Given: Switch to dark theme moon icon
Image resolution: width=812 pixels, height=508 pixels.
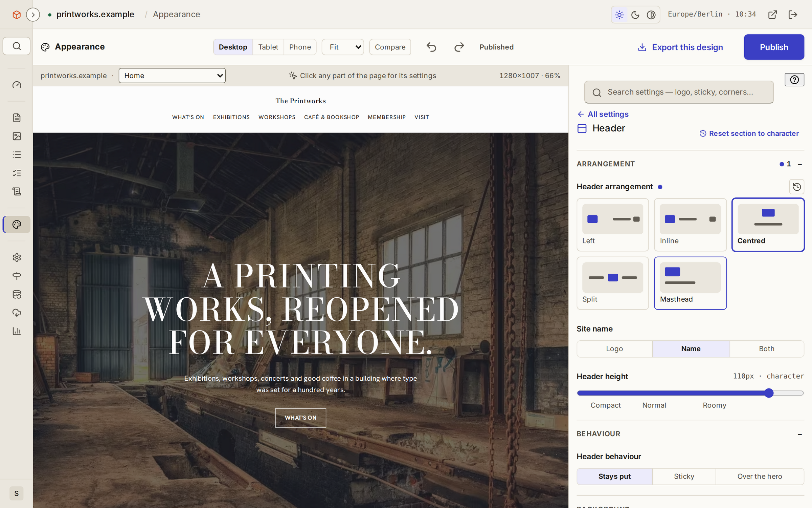Looking at the screenshot, I should click(635, 15).
